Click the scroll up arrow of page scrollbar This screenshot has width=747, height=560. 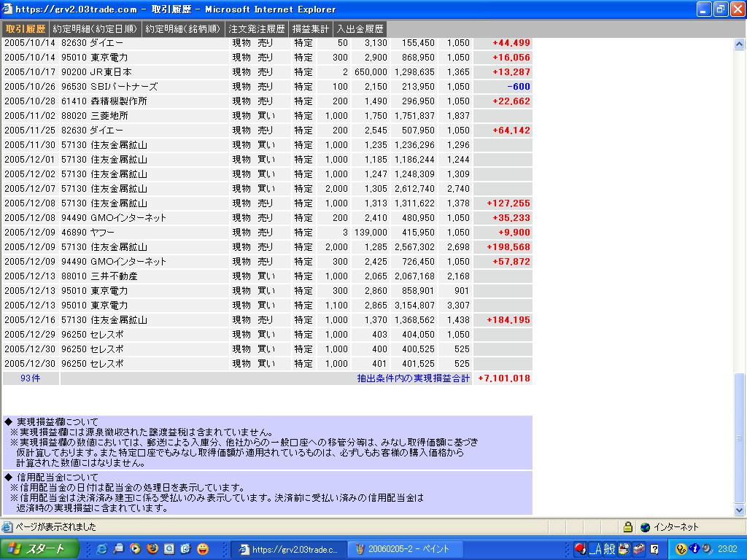tap(740, 44)
